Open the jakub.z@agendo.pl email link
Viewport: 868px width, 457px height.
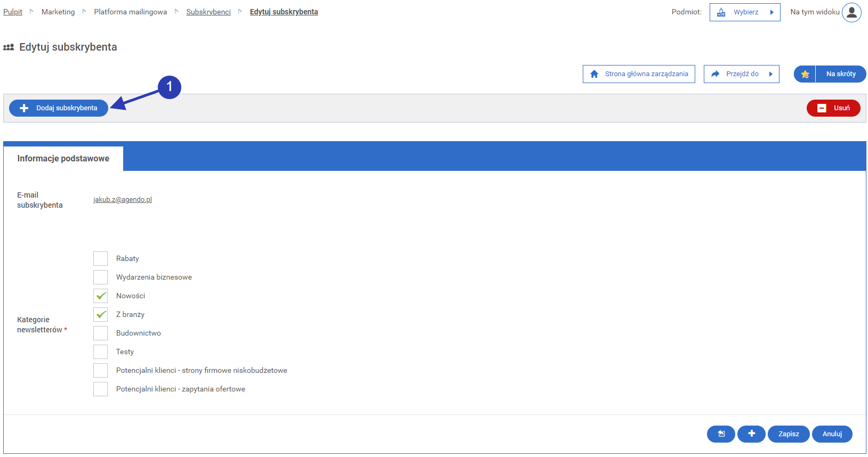pyautogui.click(x=123, y=200)
